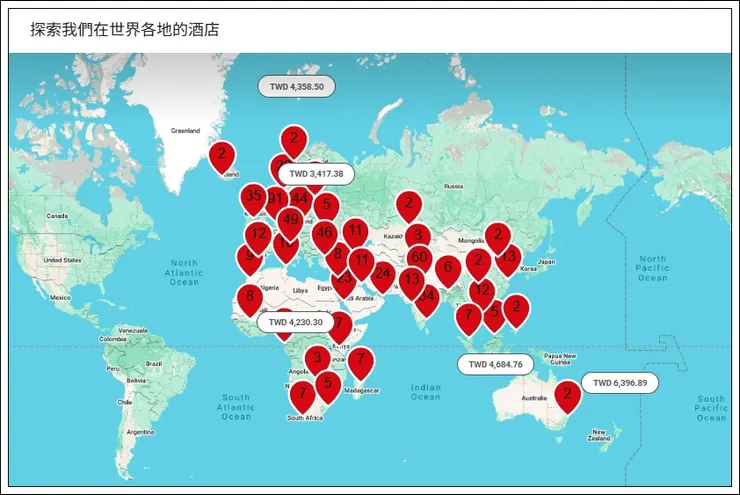Click the 2 marker over the Philippines
740x495 pixels.
pyautogui.click(x=517, y=310)
